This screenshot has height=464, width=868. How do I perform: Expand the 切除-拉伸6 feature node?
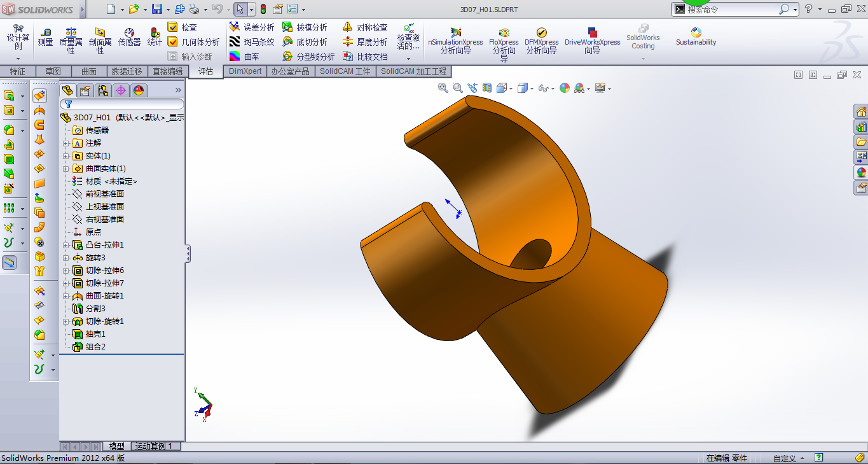[65, 271]
